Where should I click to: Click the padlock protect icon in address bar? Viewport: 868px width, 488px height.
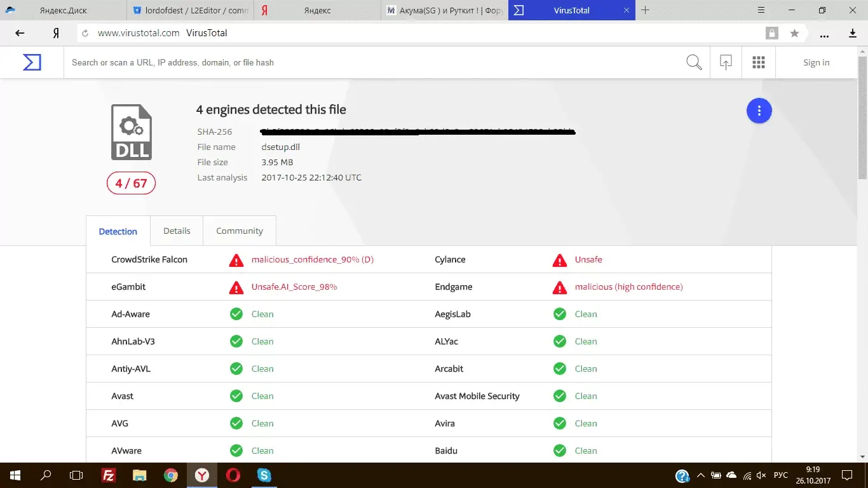771,33
